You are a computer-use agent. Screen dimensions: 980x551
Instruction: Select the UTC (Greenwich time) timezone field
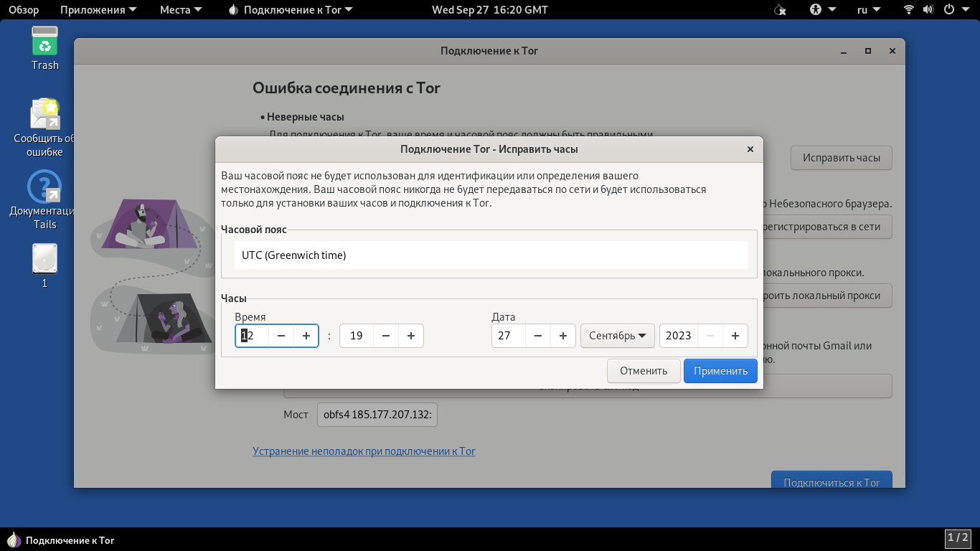point(491,255)
